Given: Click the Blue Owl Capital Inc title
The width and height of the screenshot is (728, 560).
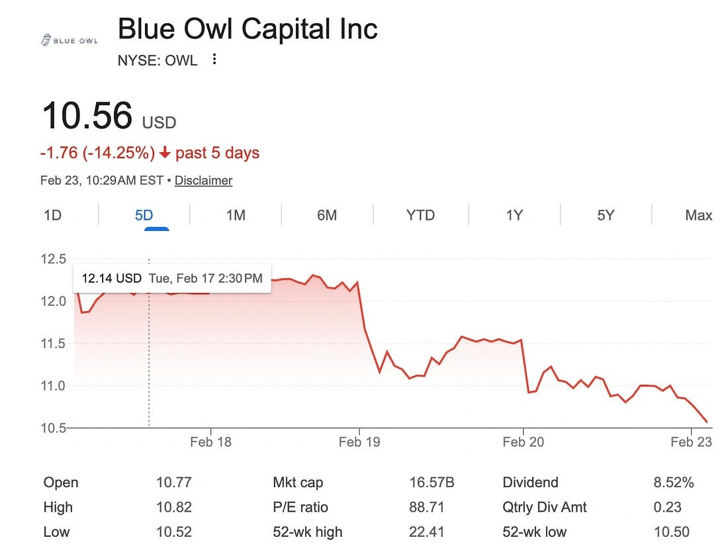Looking at the screenshot, I should (x=248, y=29).
